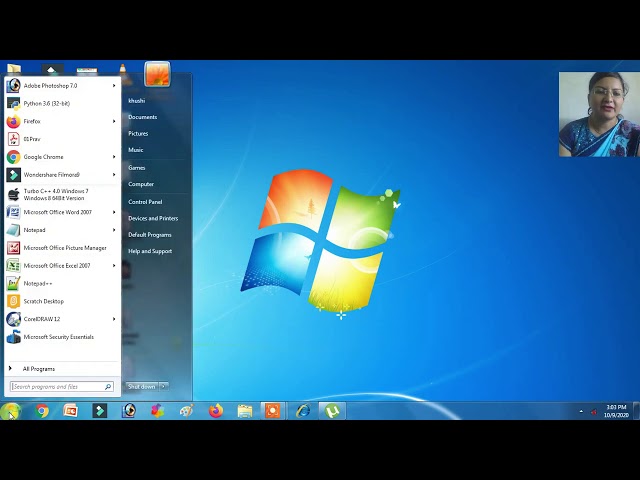
Task: Open Firefox icon in Start menu list
Action: tap(13, 121)
